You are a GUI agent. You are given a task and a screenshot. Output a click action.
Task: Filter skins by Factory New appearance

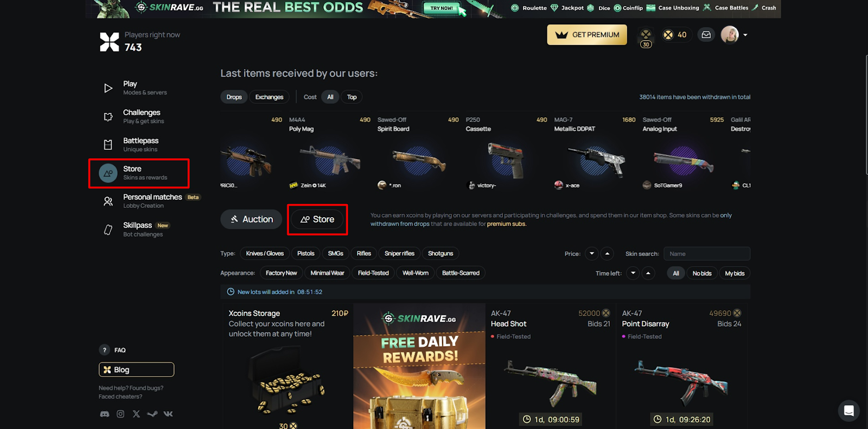pyautogui.click(x=282, y=273)
